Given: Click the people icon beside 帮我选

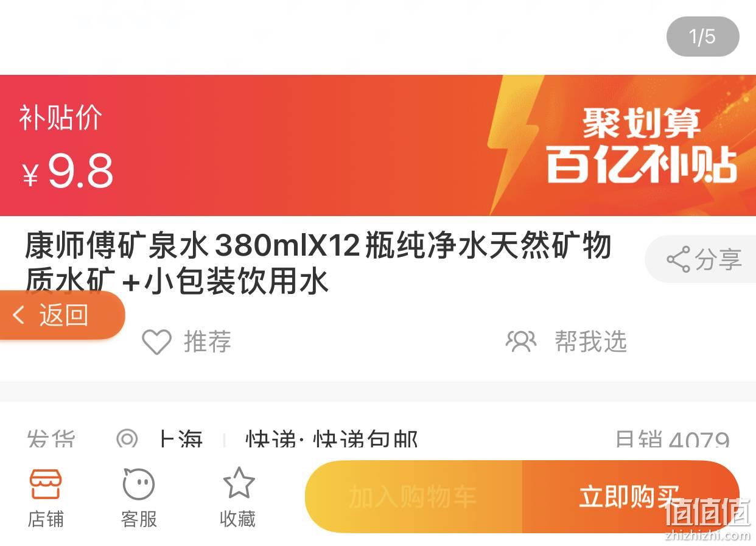Looking at the screenshot, I should pyautogui.click(x=521, y=341).
